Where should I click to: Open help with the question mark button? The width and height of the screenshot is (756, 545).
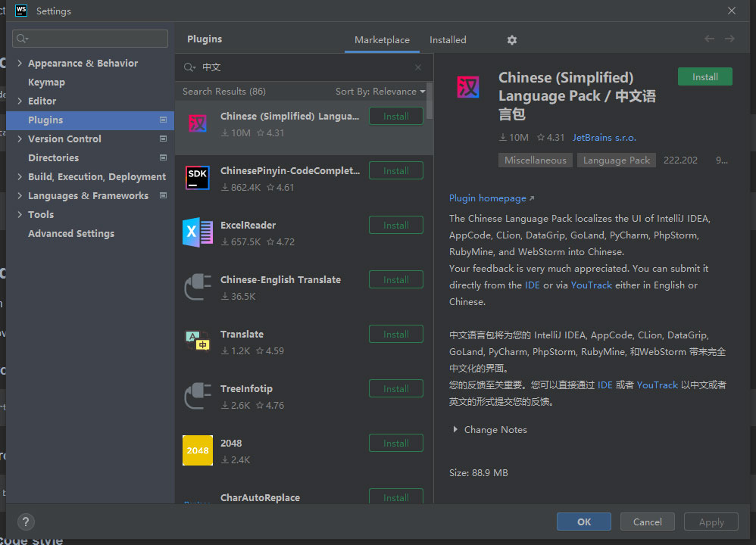[26, 522]
